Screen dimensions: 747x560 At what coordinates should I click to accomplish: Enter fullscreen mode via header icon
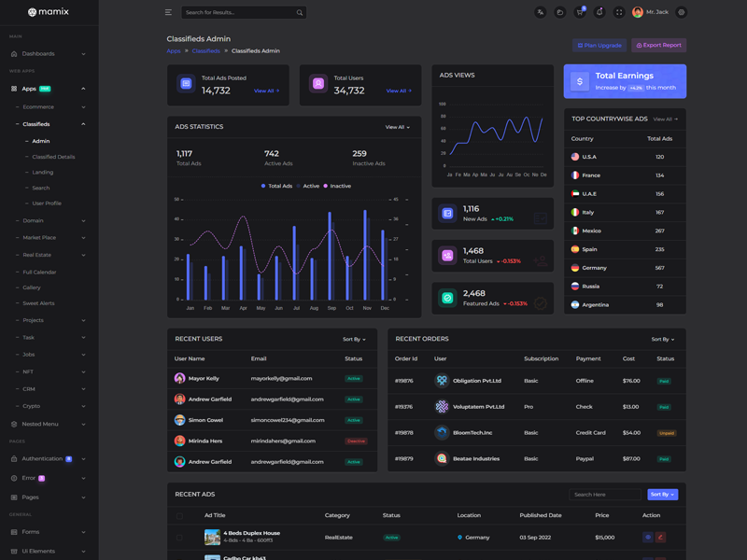619,12
